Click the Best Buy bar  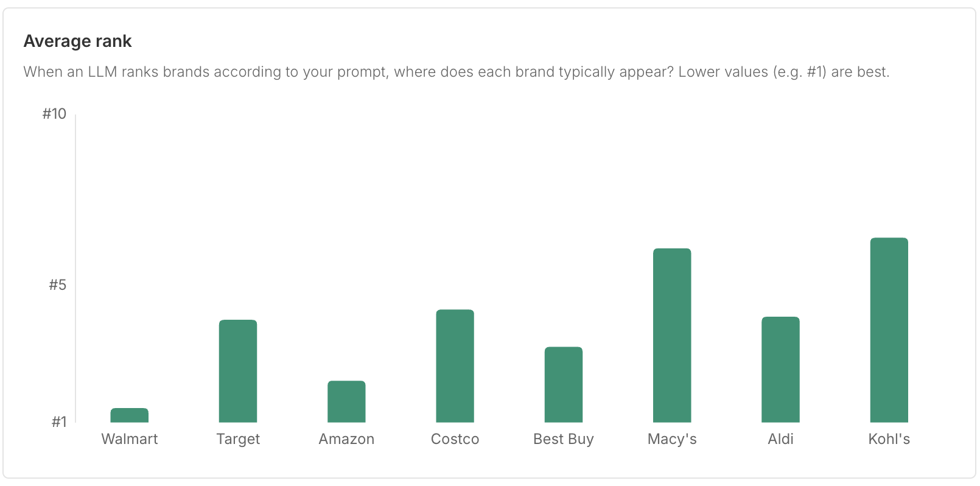pyautogui.click(x=564, y=384)
